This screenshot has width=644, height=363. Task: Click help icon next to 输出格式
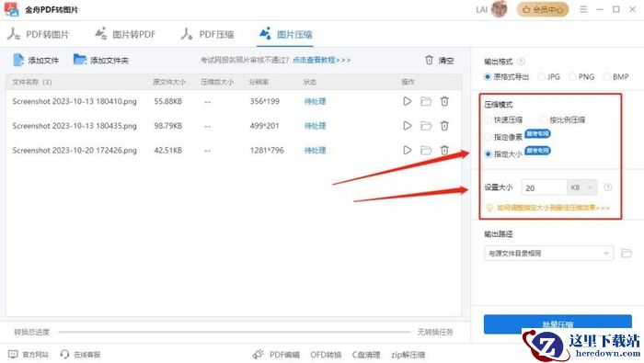[521, 62]
